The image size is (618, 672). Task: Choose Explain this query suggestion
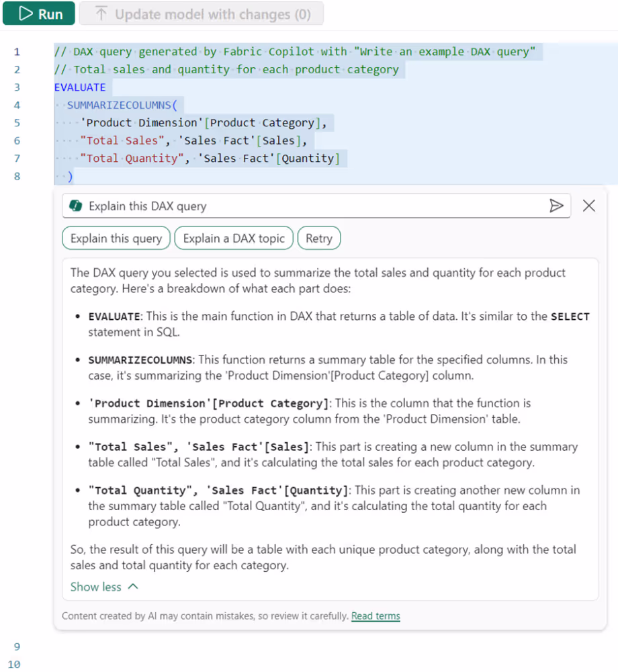point(116,238)
